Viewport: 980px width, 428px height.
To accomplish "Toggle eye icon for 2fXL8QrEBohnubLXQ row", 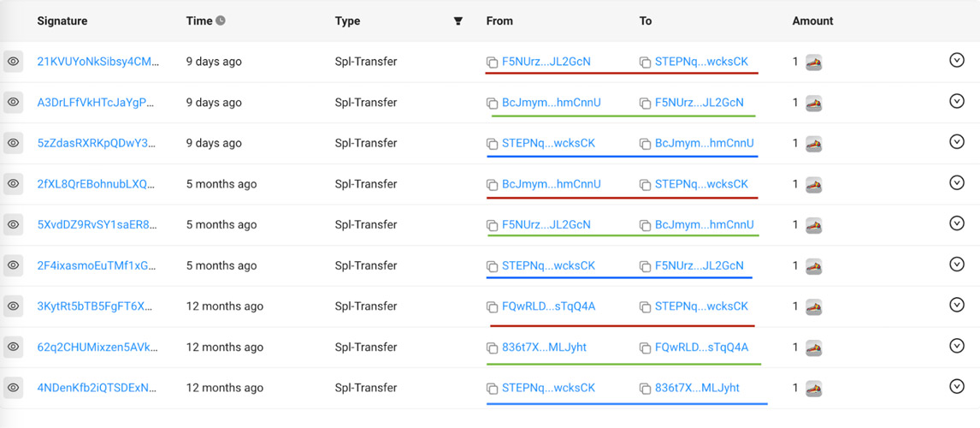I will [x=13, y=184].
